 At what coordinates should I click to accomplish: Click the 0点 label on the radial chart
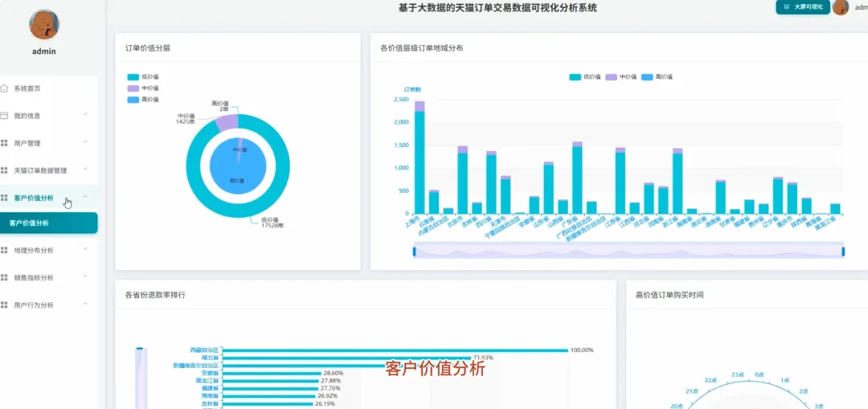pos(759,374)
